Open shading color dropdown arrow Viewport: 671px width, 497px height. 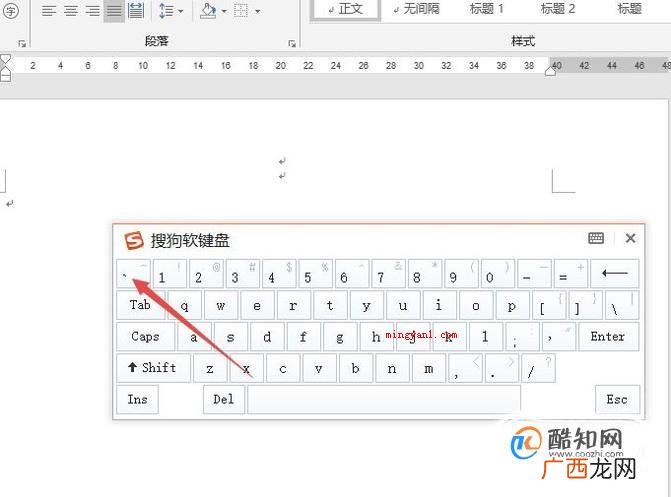224,11
